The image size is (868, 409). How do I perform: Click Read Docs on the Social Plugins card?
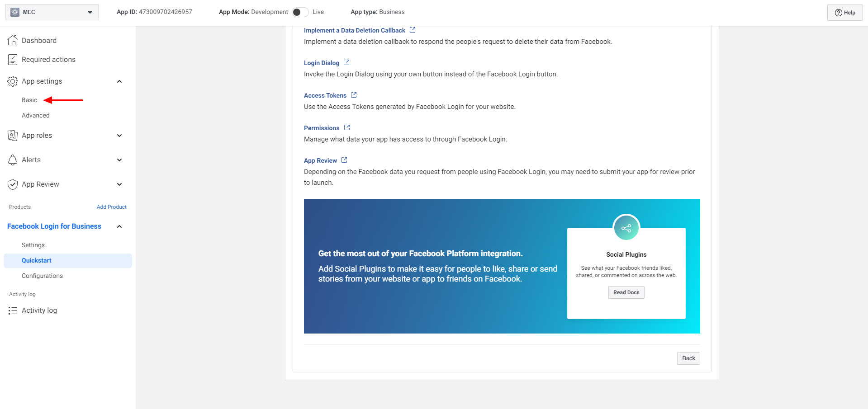(626, 292)
